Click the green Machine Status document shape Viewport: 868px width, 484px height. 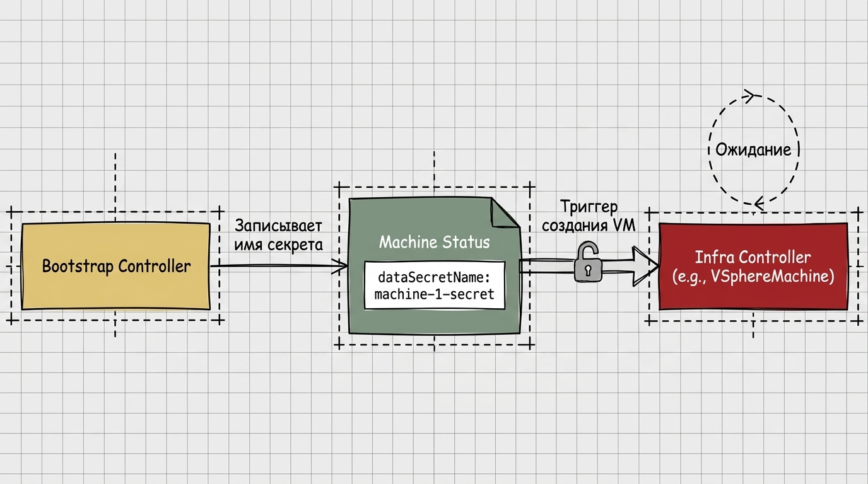click(x=435, y=266)
